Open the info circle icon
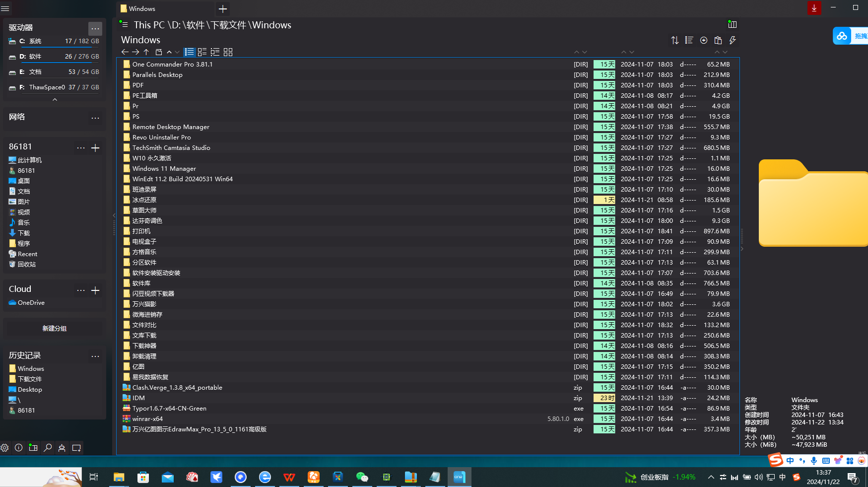The image size is (868, 487). click(19, 448)
